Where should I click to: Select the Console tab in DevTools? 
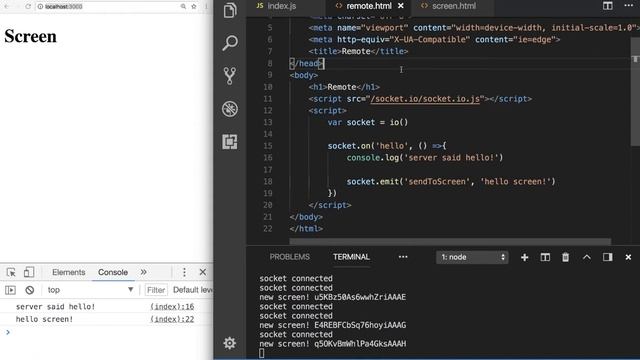click(113, 272)
